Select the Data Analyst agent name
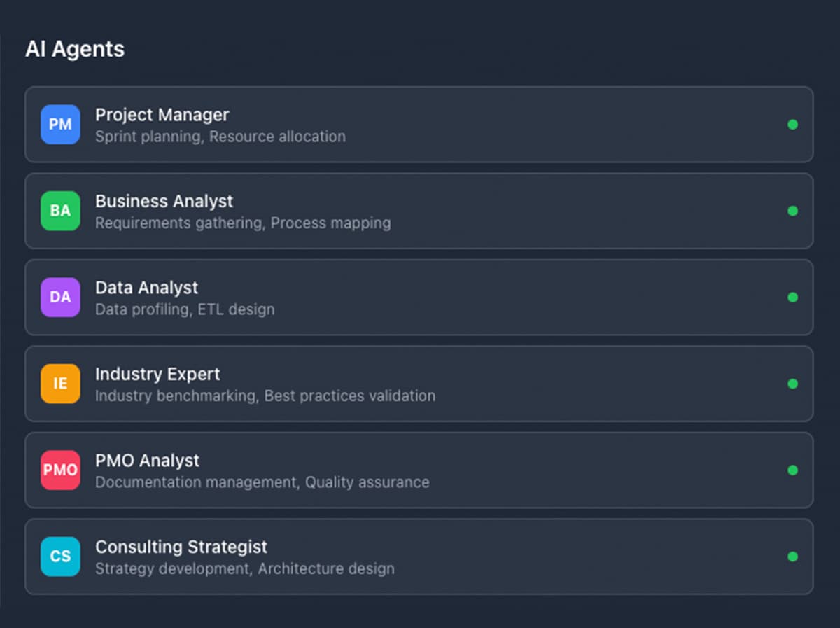 click(146, 288)
